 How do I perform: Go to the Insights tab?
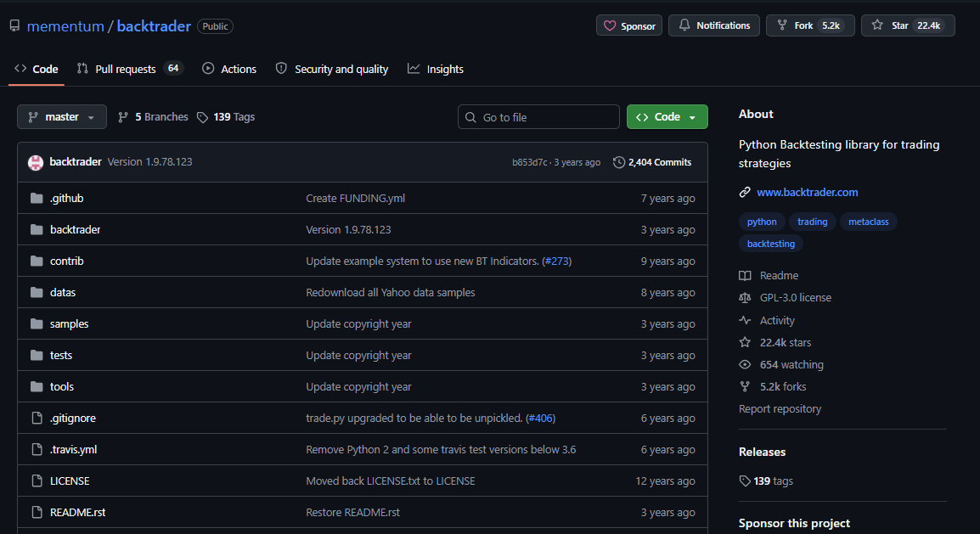[436, 70]
